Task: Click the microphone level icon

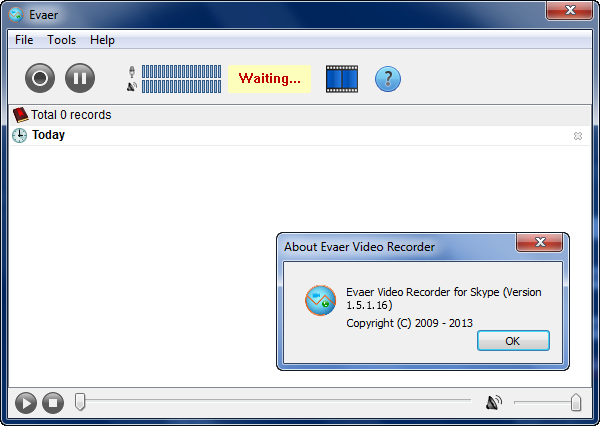Action: pyautogui.click(x=132, y=72)
